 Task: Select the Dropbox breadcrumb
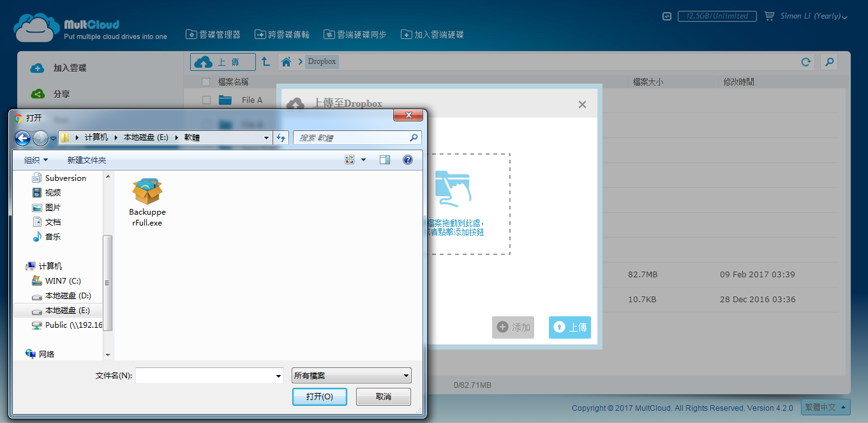(x=322, y=62)
